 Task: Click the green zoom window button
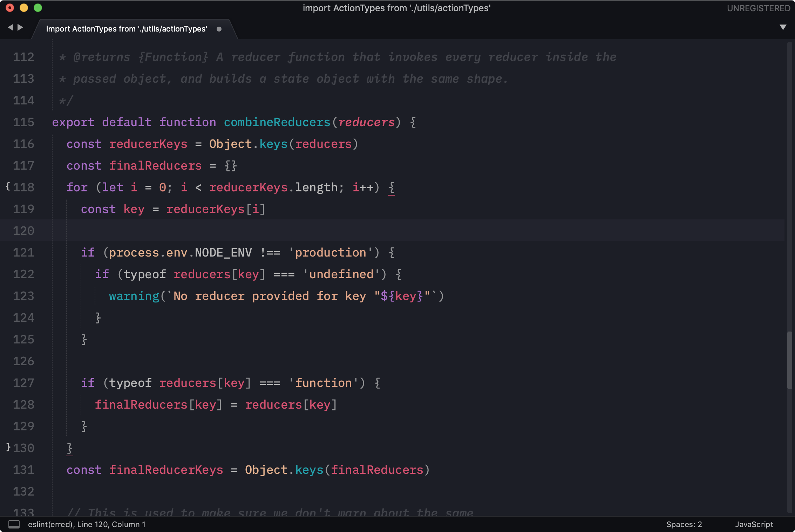pyautogui.click(x=38, y=8)
